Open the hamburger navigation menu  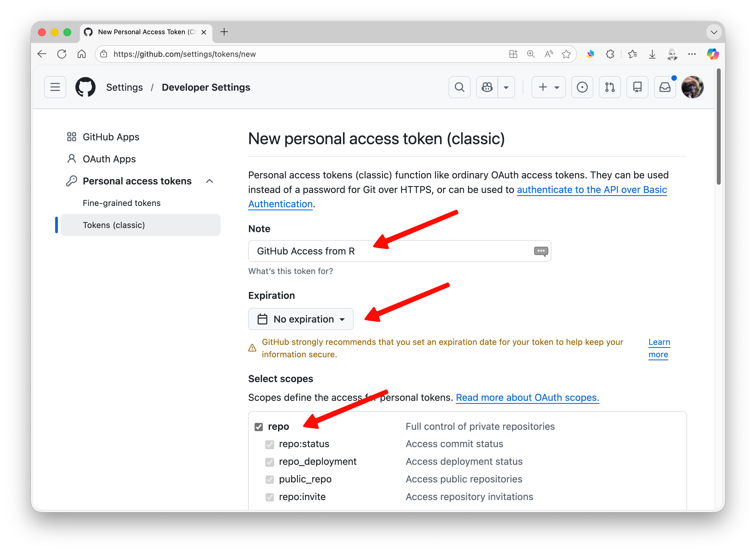pyautogui.click(x=55, y=87)
